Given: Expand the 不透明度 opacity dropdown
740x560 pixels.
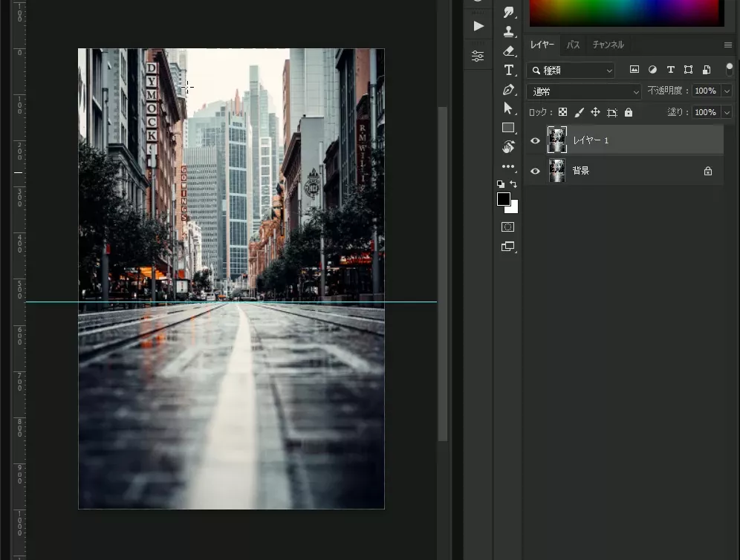Looking at the screenshot, I should click(727, 91).
